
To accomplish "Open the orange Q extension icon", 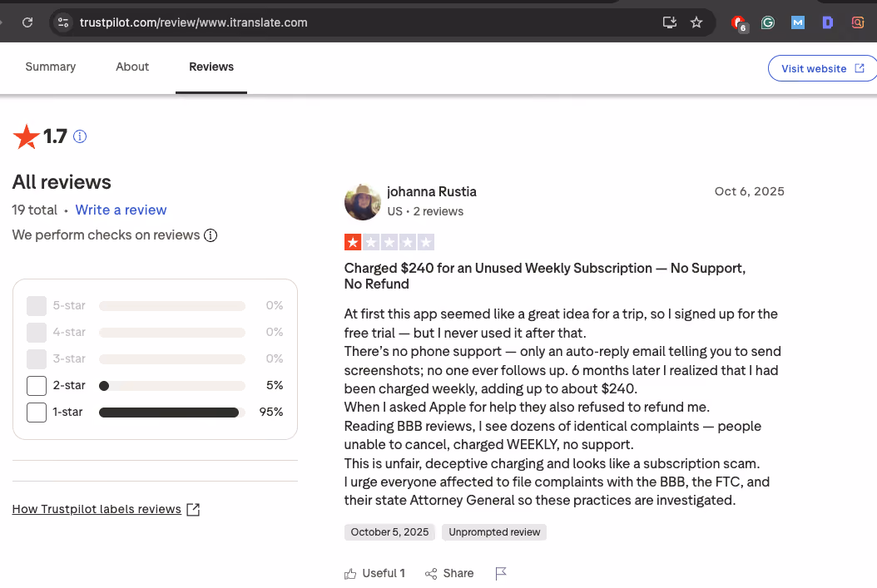I will [x=857, y=22].
